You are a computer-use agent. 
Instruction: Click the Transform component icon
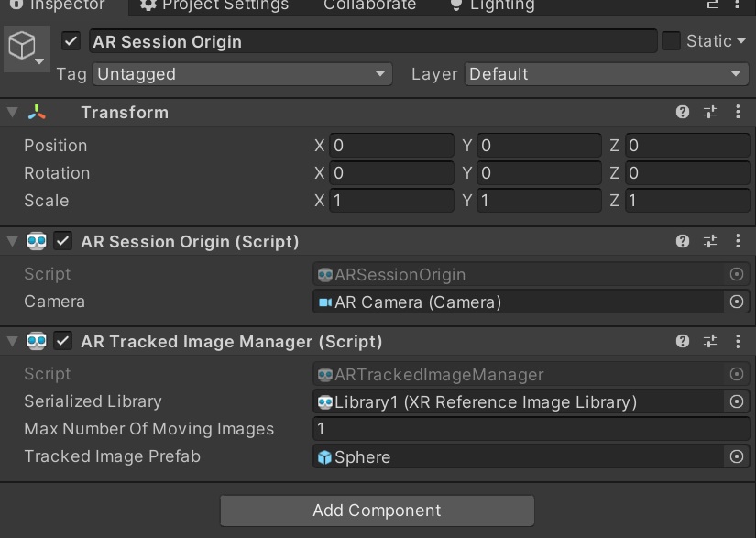pos(37,112)
